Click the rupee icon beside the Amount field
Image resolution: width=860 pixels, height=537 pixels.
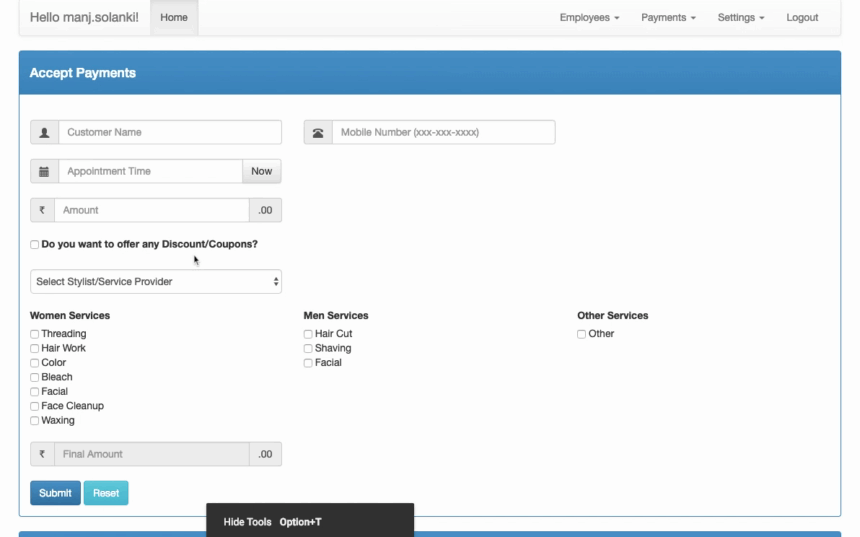42,210
